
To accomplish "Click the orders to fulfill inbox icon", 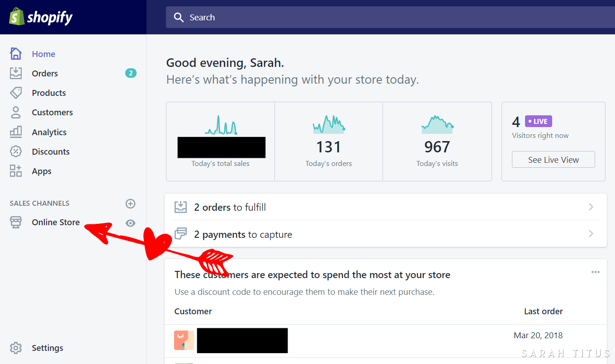I will click(x=180, y=207).
